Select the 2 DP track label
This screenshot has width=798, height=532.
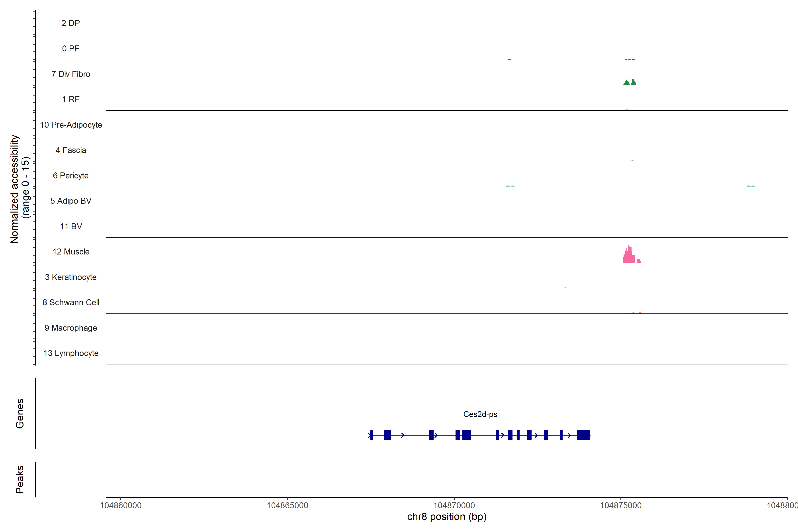(70, 23)
